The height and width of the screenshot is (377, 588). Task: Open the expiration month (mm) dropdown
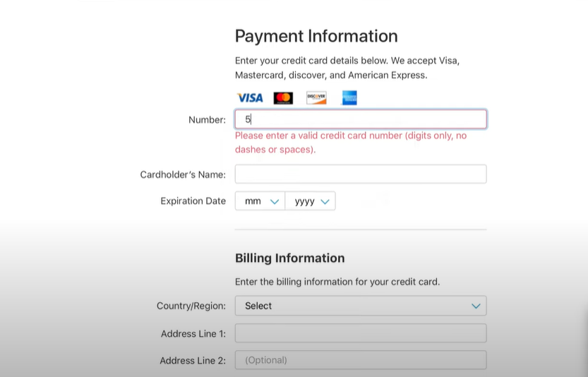coord(260,201)
